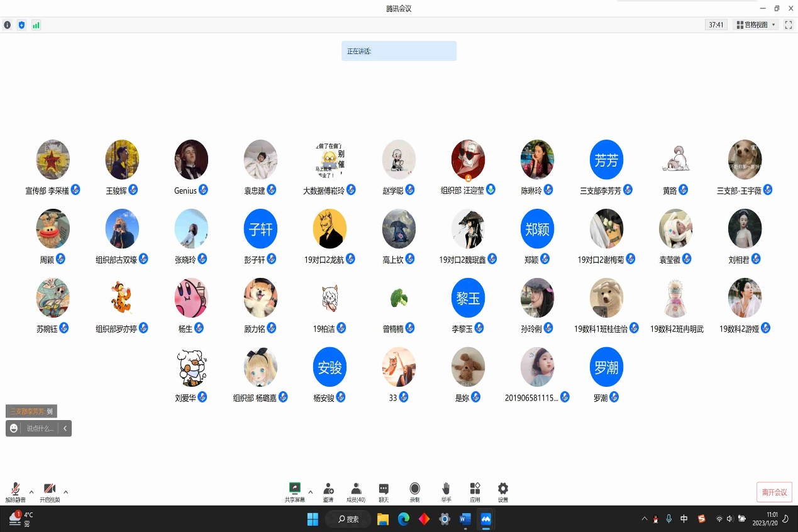Click the green network signal status icon
Viewport: 798px width, 532px height.
36,25
